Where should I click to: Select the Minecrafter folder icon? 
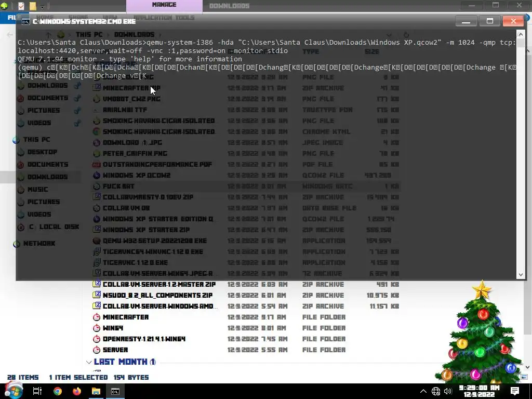97,317
